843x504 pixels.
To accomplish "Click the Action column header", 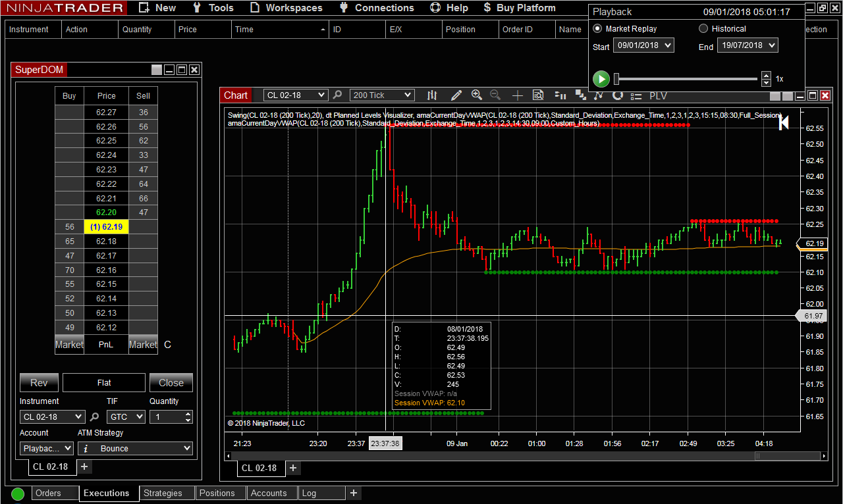I will 90,30.
